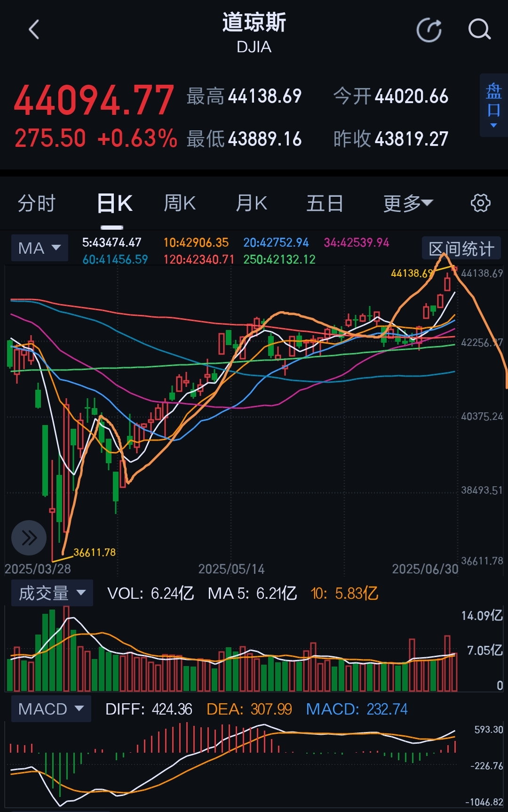The image size is (508, 812).
Task: Tap the 14.09亿 volume axis label
Action: (x=482, y=615)
